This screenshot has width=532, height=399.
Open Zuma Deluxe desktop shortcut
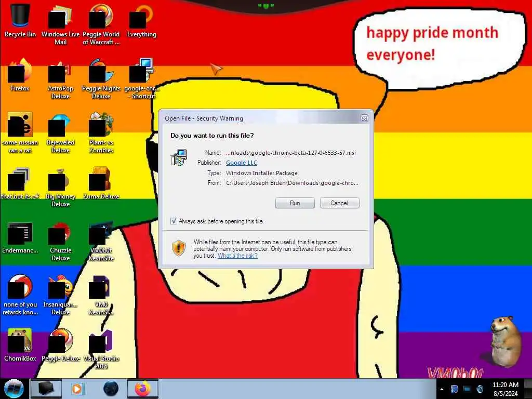(101, 183)
